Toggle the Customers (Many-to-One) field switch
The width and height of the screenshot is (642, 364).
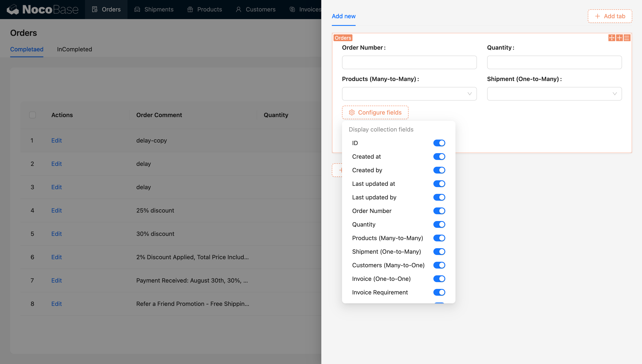coord(439,265)
